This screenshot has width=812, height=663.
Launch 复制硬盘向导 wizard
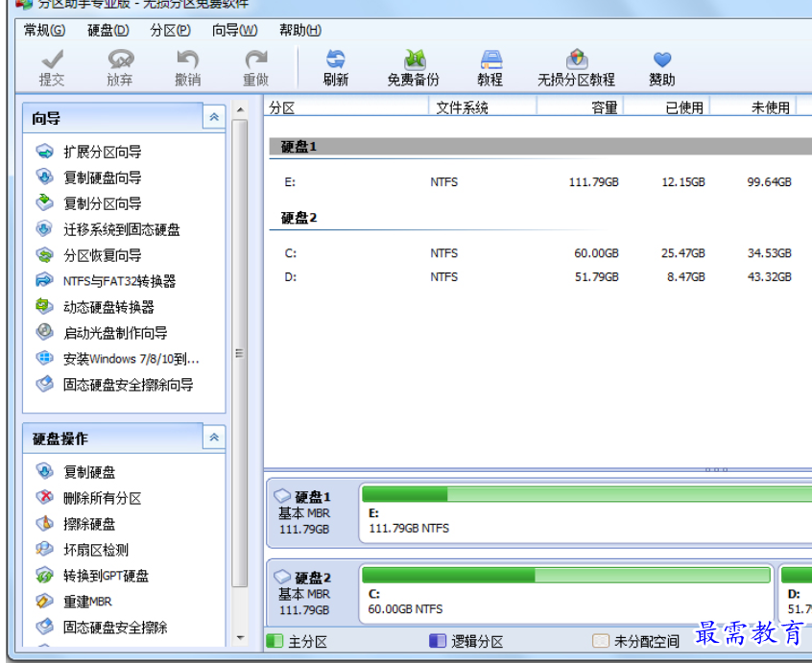point(88,178)
